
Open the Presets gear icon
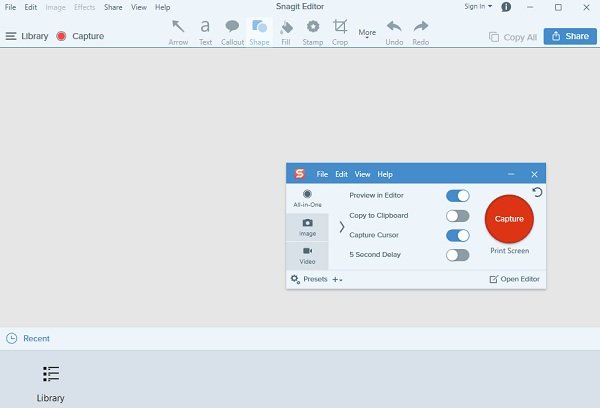295,279
